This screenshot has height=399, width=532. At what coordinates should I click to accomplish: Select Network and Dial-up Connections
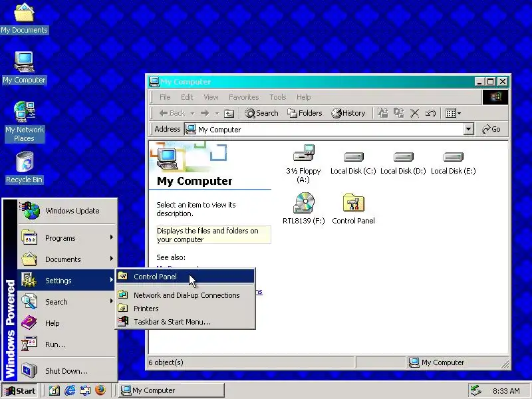[186, 295]
